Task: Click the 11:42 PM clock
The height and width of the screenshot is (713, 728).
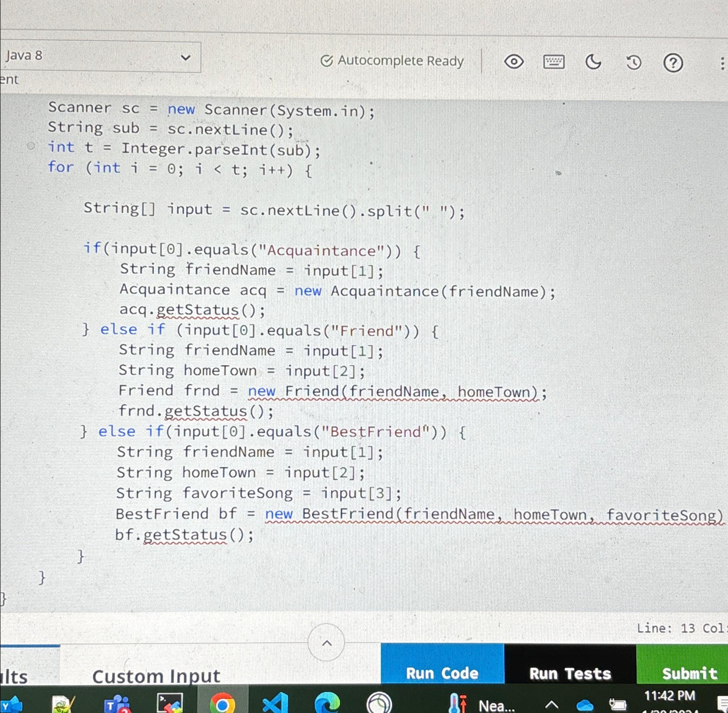Action: pos(670,696)
